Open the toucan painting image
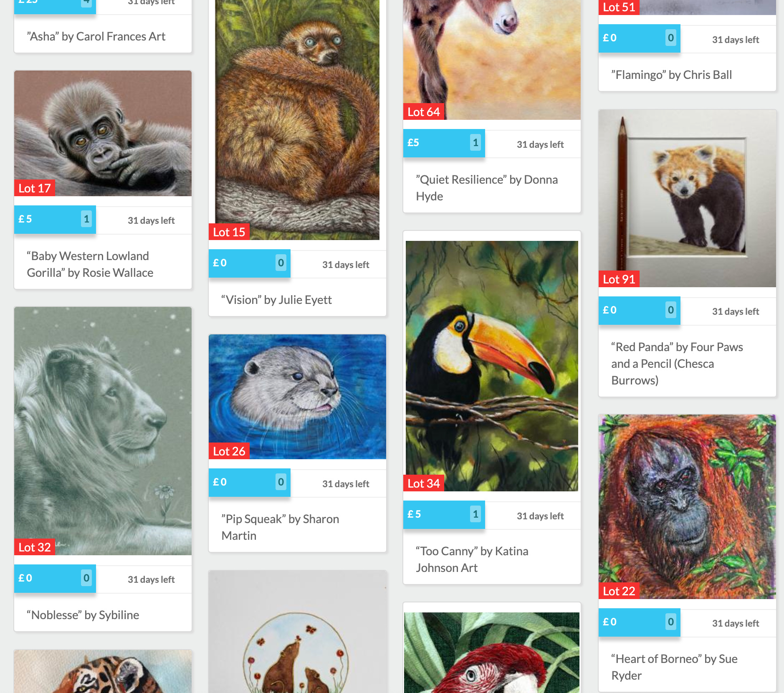 (492, 366)
